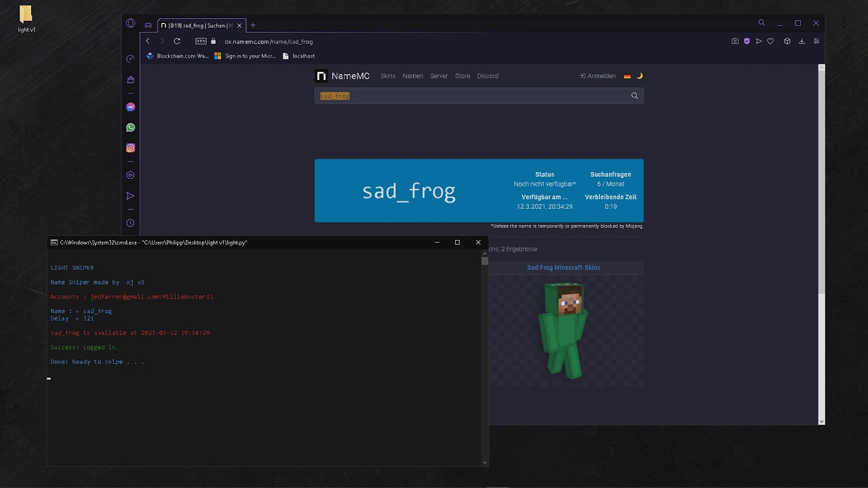Open the Skins menu on NameMC
This screenshot has height=488, width=868.
click(388, 76)
